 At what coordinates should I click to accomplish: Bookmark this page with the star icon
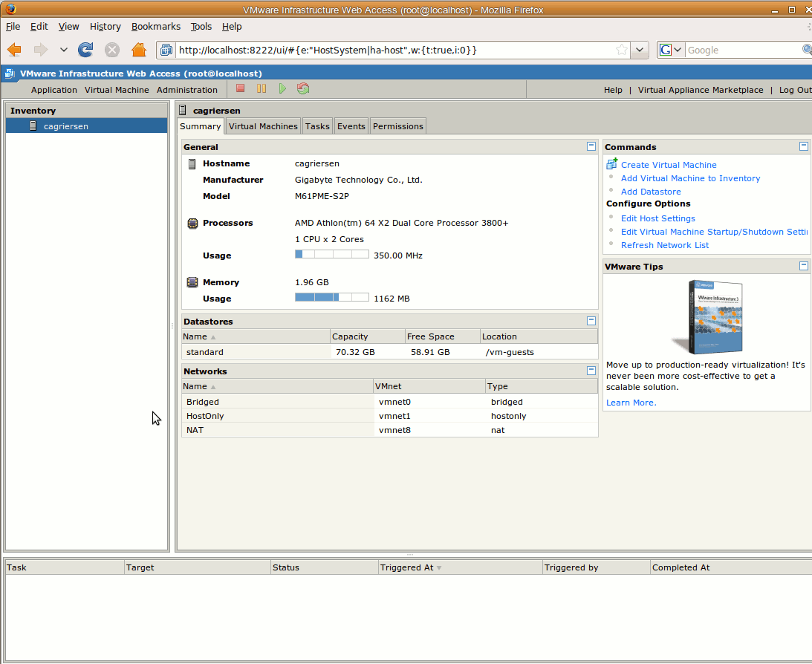pyautogui.click(x=621, y=51)
